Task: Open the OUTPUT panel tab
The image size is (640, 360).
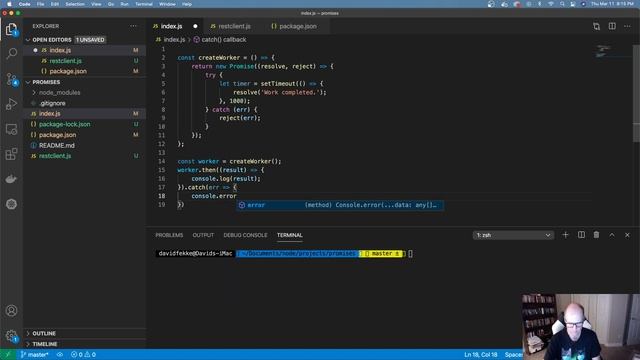Action: 203,235
